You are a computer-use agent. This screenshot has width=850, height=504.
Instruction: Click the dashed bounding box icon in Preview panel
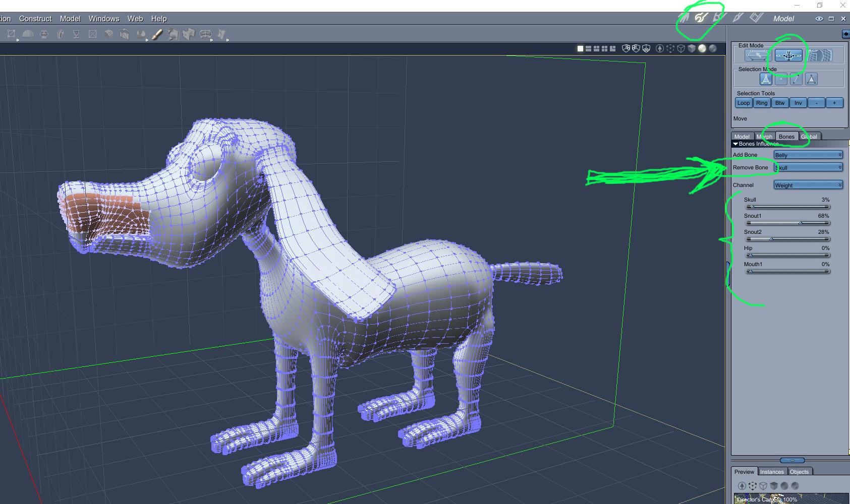pos(753,486)
